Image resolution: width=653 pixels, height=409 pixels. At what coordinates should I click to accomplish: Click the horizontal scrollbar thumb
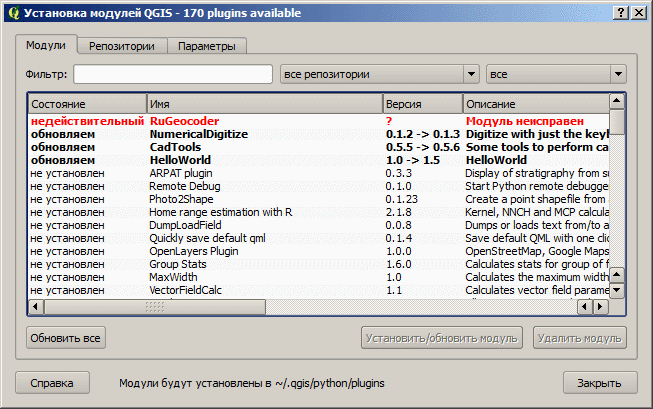click(155, 307)
